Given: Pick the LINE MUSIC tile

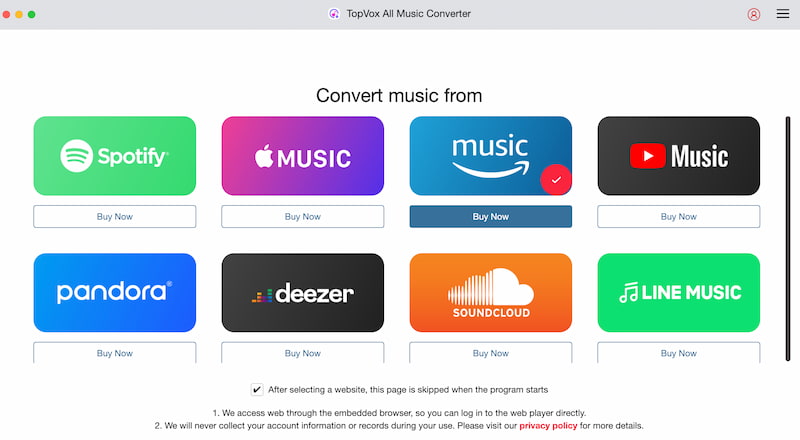Looking at the screenshot, I should pos(679,292).
